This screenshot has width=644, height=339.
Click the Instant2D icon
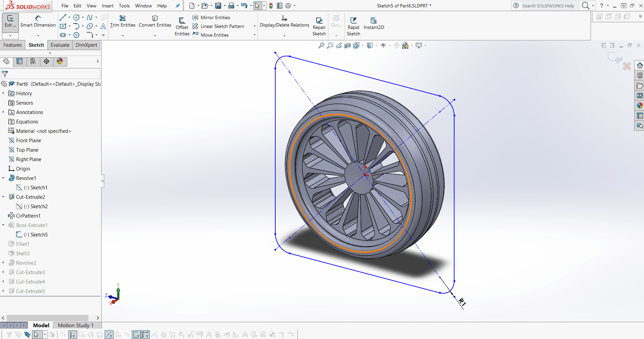[373, 21]
